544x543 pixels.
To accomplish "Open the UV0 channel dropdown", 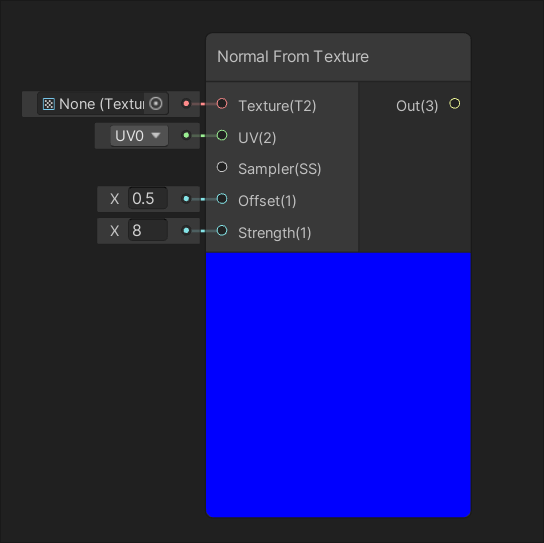I will [139, 136].
